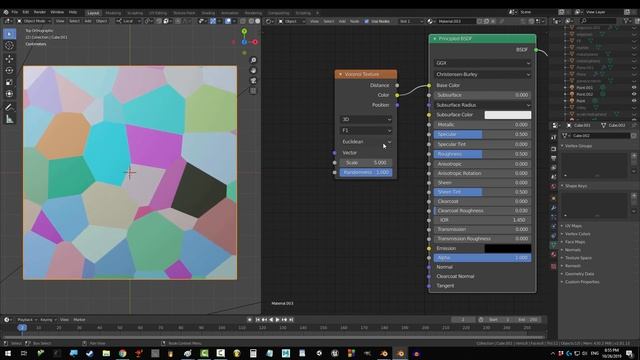640x360 pixels.
Task: Open the Texture checker properties tab icon
Action: (x=553, y=267)
